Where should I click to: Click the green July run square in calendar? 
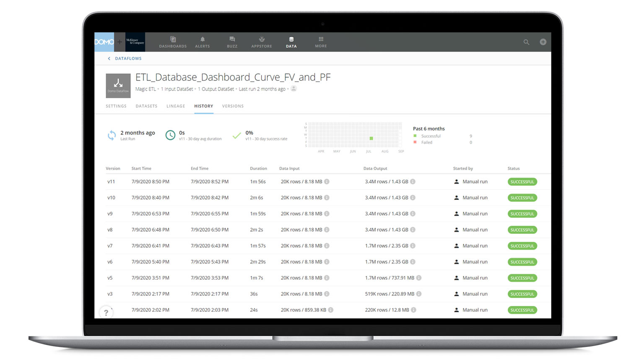pyautogui.click(x=371, y=138)
